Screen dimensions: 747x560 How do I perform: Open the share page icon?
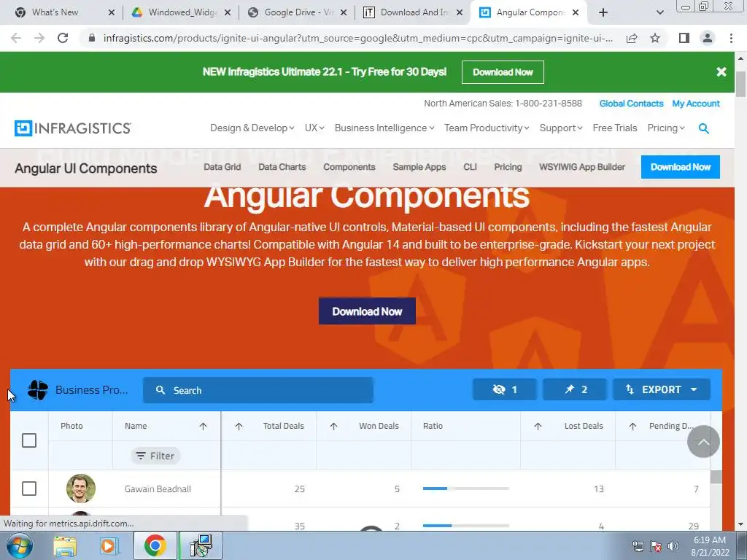pyautogui.click(x=632, y=38)
